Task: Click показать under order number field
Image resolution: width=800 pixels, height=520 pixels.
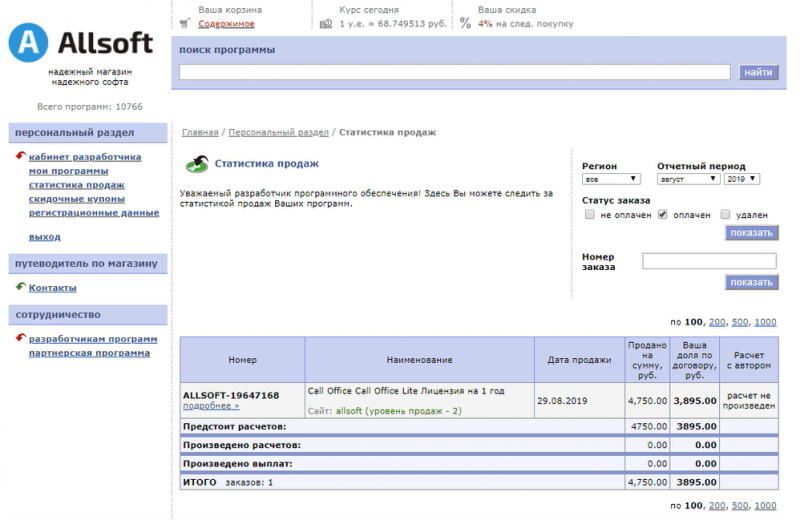Action: coord(752,282)
